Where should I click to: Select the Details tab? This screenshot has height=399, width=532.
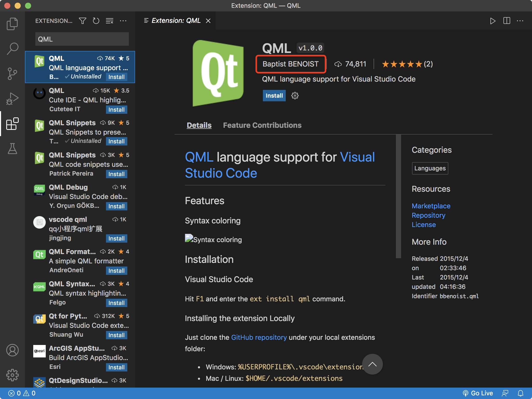coord(199,125)
